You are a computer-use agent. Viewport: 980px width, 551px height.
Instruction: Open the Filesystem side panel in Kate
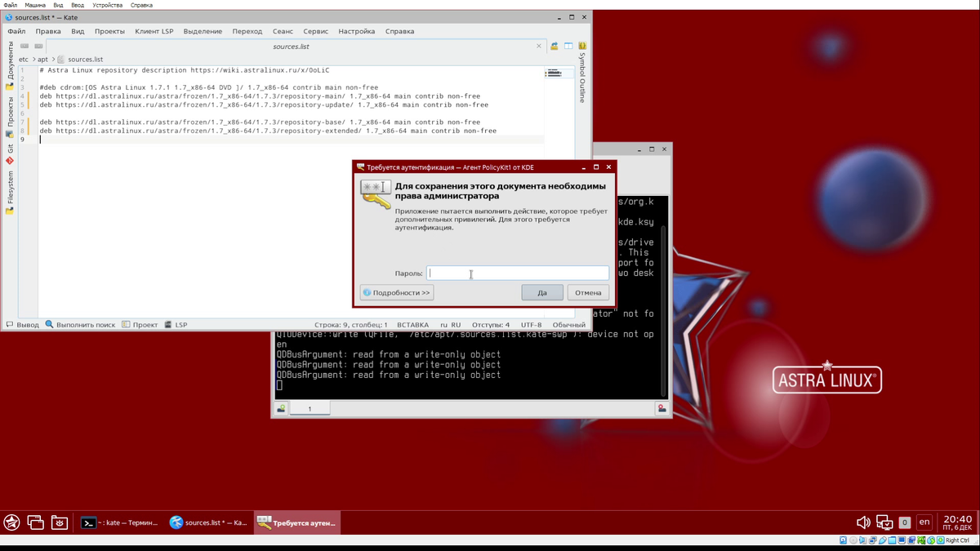pyautogui.click(x=10, y=193)
